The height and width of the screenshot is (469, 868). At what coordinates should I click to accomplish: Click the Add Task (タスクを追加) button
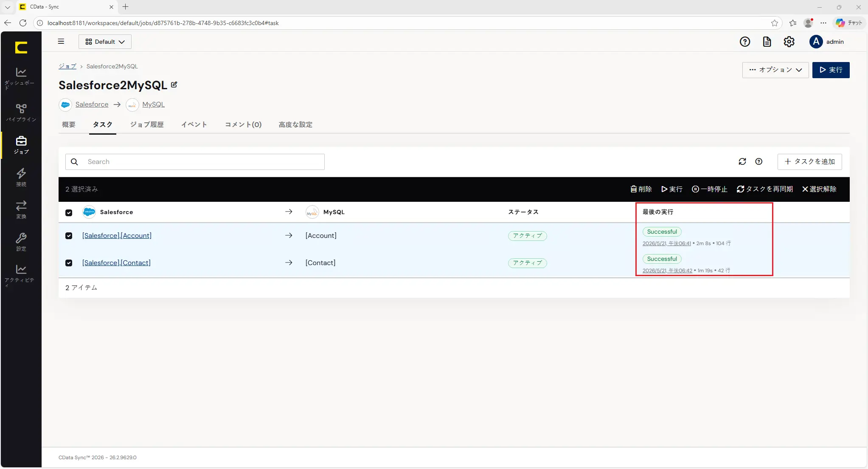[x=810, y=161]
